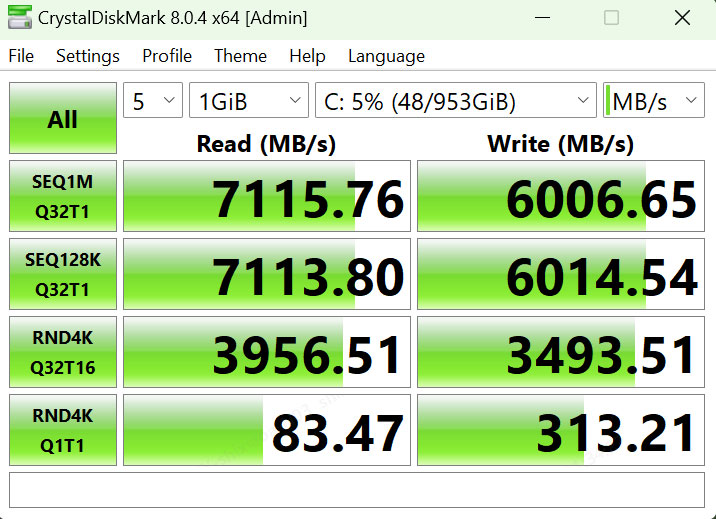Open the File menu
Image resolution: width=716 pixels, height=519 pixels.
tap(21, 56)
